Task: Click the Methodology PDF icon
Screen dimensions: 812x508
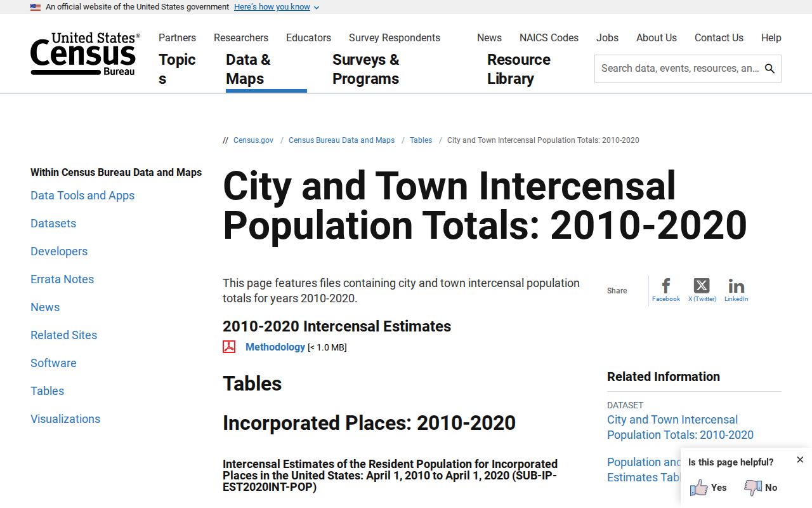Action: (x=229, y=347)
